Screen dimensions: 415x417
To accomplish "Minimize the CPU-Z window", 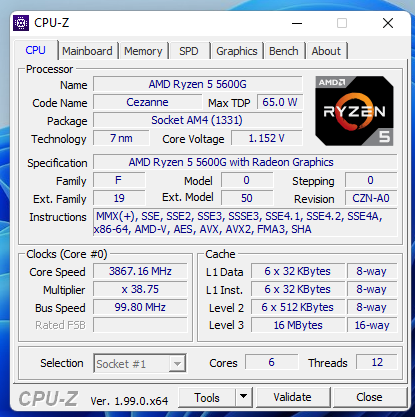I will 297,23.
